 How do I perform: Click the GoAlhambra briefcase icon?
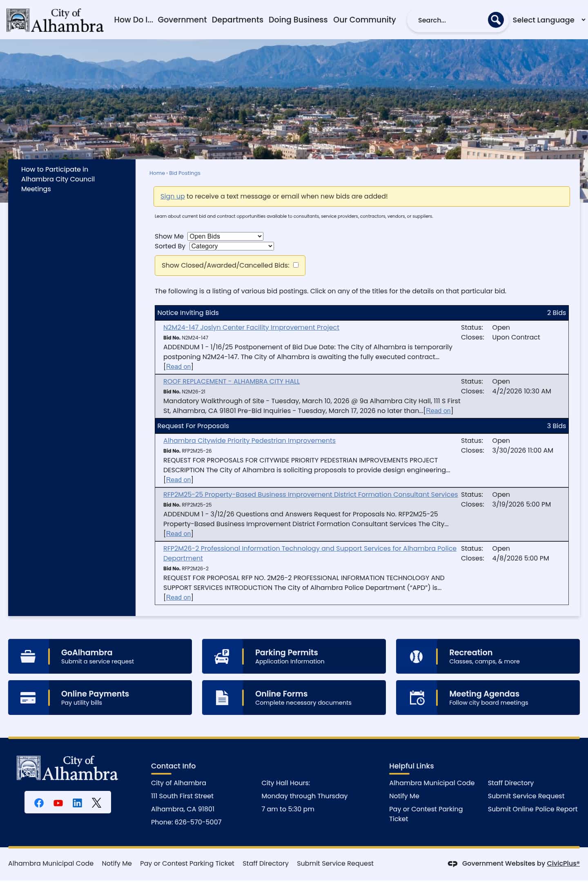coord(28,656)
